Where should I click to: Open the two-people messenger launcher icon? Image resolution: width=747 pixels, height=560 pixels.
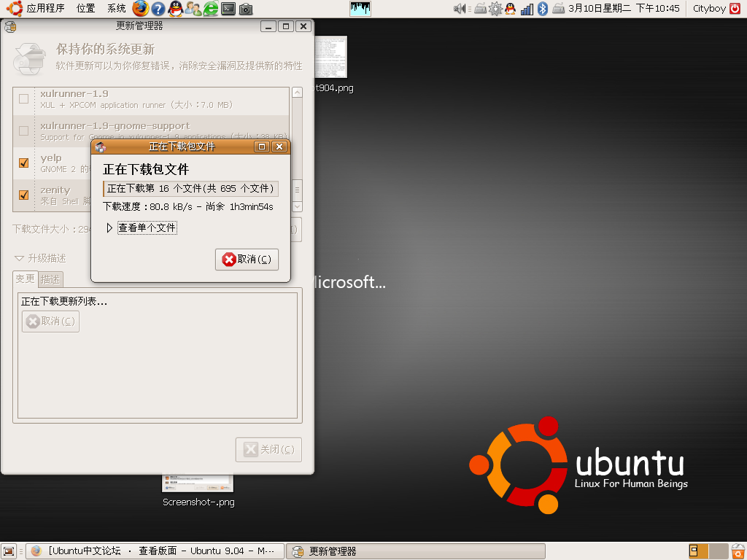(193, 9)
